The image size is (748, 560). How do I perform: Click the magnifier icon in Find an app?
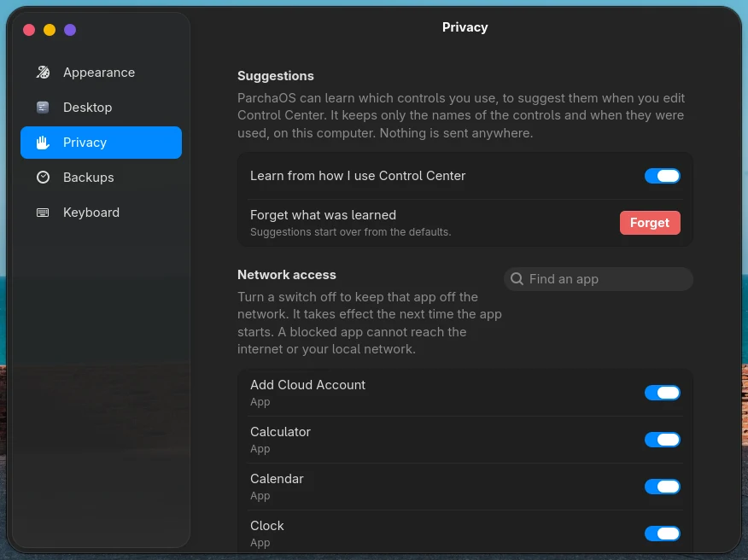pos(517,279)
